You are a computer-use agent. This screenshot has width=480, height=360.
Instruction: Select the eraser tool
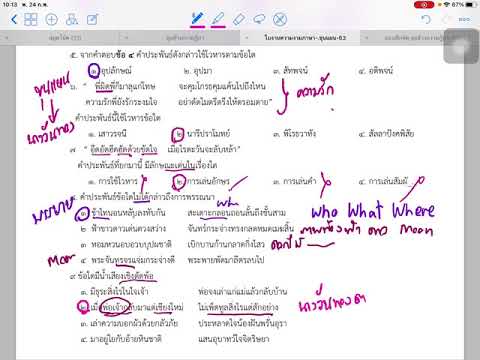(x=239, y=19)
